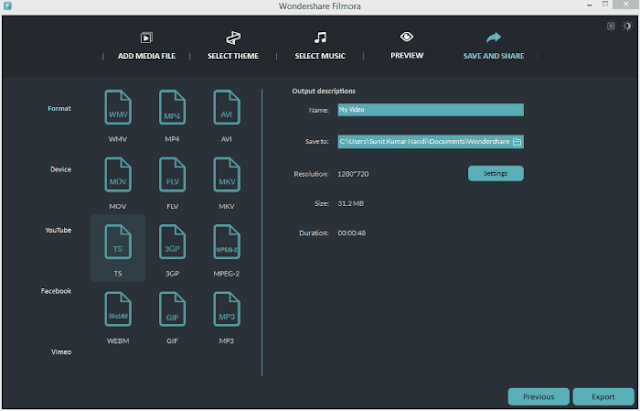Open the Device export category
The image size is (640, 411).
[x=60, y=169]
